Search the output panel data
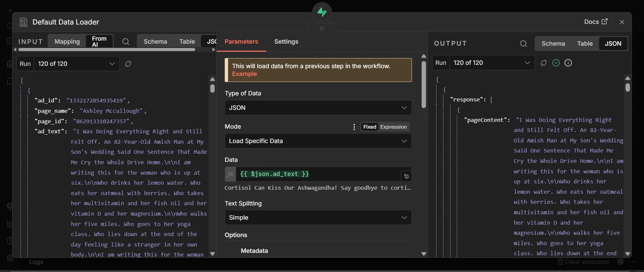 [524, 44]
